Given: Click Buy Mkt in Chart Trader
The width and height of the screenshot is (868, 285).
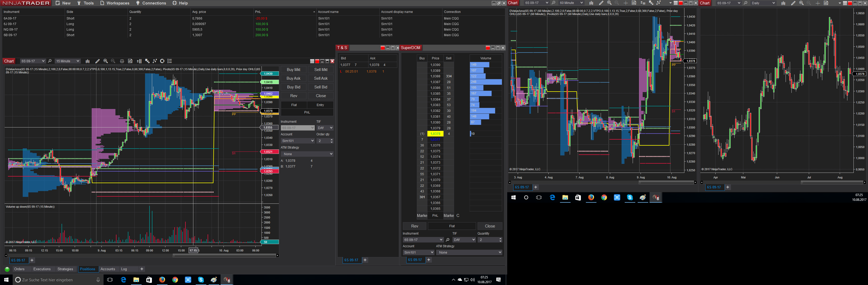Looking at the screenshot, I should point(293,70).
